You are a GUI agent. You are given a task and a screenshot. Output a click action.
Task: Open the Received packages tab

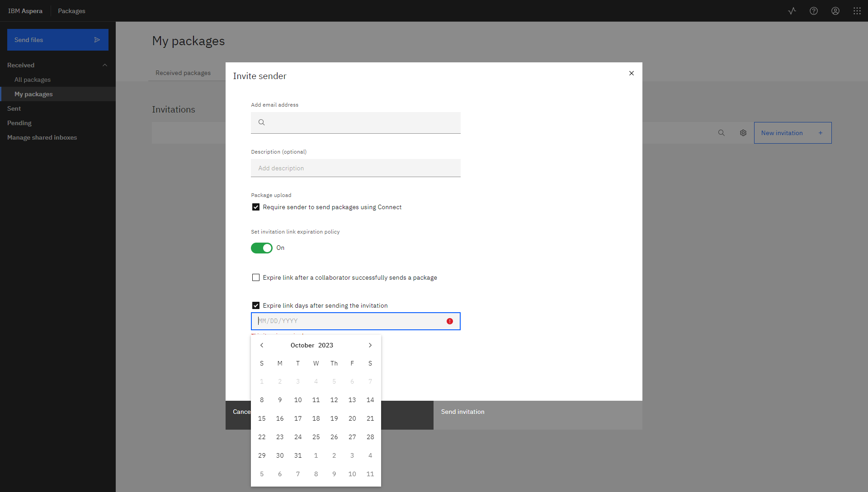(183, 73)
